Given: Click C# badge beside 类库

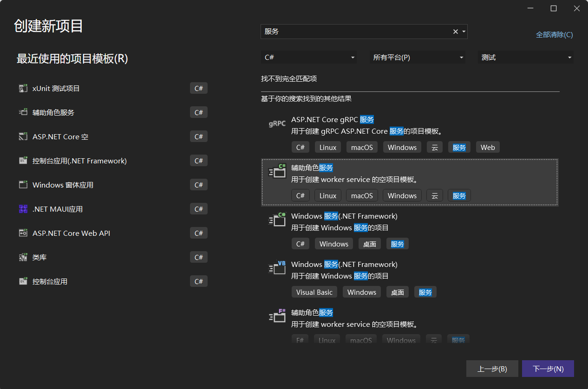Looking at the screenshot, I should (x=199, y=257).
